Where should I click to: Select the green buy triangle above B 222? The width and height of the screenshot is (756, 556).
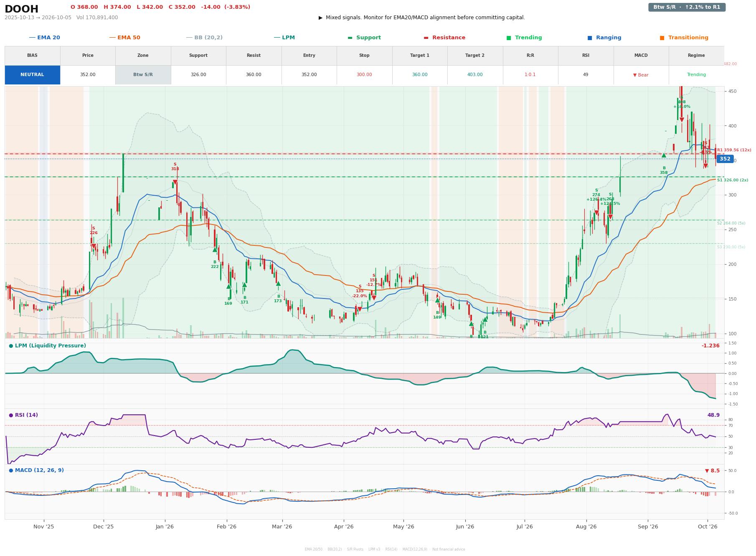(215, 250)
